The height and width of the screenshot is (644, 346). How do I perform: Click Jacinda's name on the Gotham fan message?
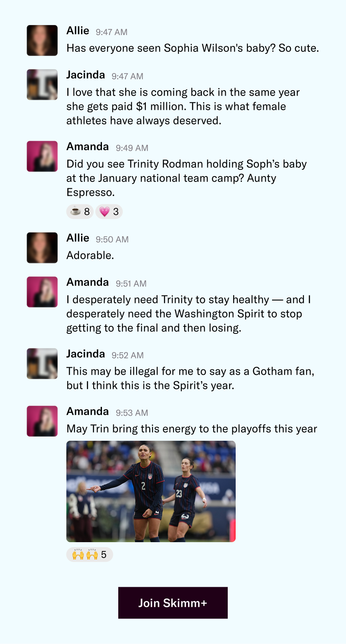(86, 354)
